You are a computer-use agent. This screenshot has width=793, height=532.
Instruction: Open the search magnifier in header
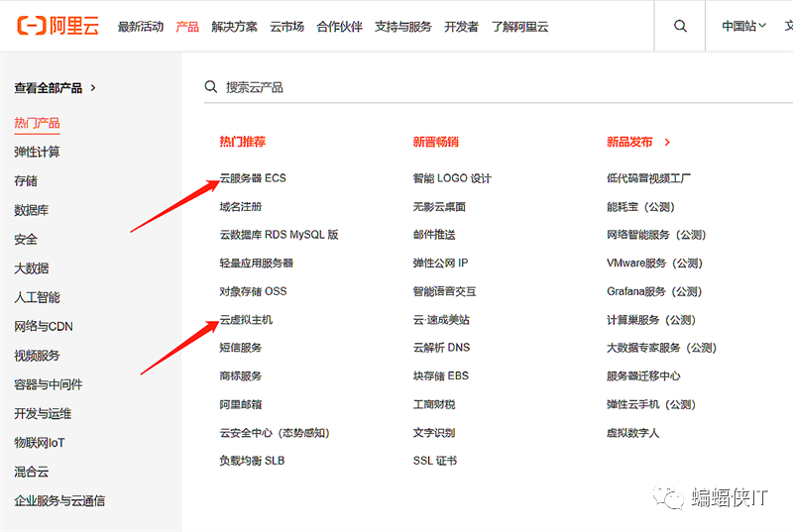[680, 26]
